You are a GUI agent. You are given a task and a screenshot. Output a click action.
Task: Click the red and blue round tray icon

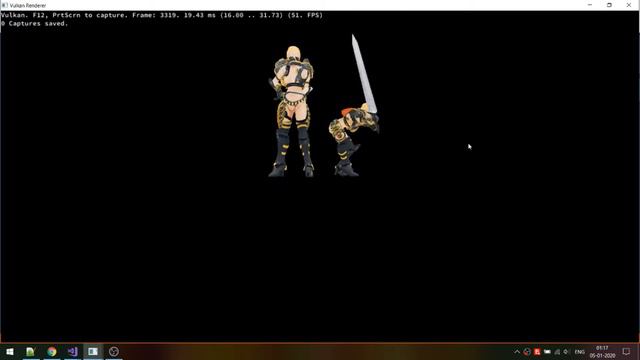(x=527, y=352)
